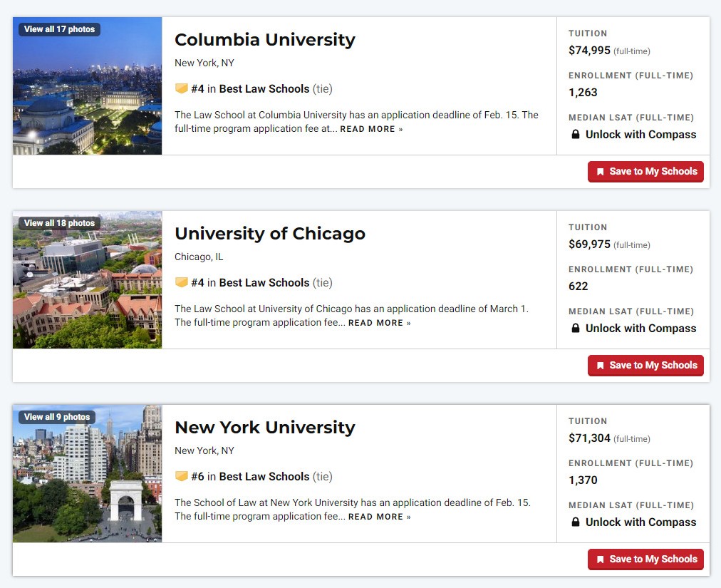Save New York University to My Schools
Image resolution: width=721 pixels, height=588 pixels.
coord(645,559)
